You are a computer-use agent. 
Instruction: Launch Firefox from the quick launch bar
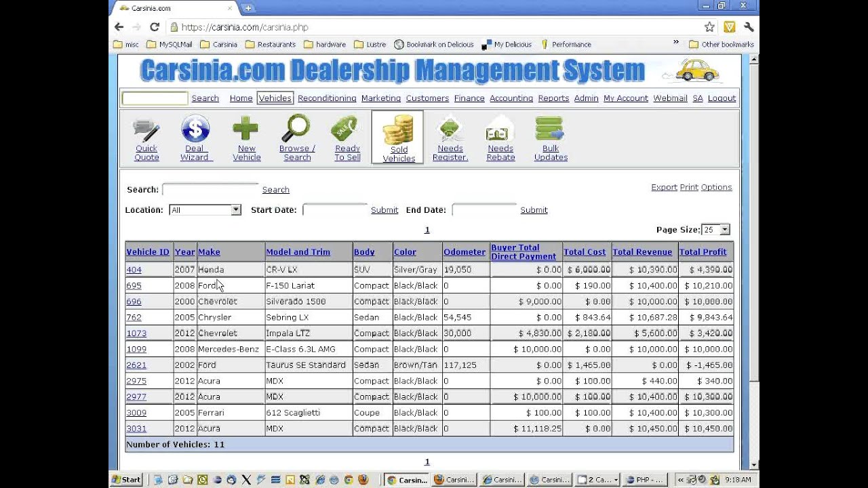click(x=363, y=480)
